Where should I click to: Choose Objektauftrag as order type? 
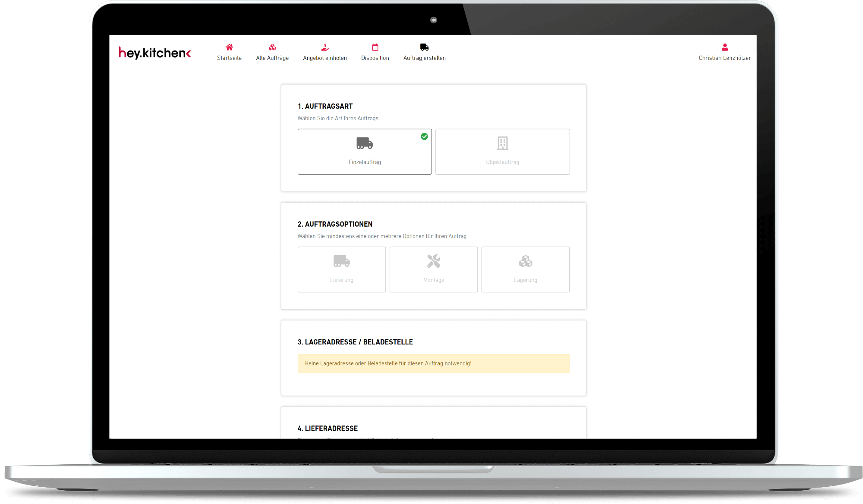(503, 152)
